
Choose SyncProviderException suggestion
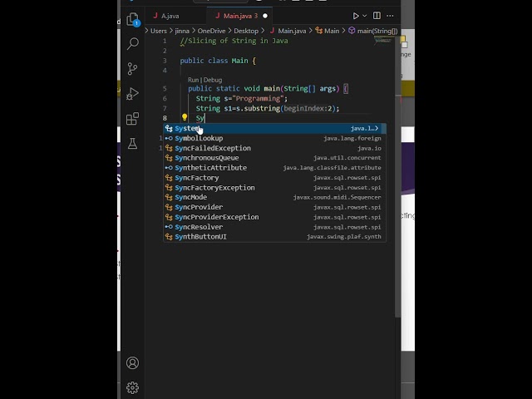pyautogui.click(x=274, y=217)
